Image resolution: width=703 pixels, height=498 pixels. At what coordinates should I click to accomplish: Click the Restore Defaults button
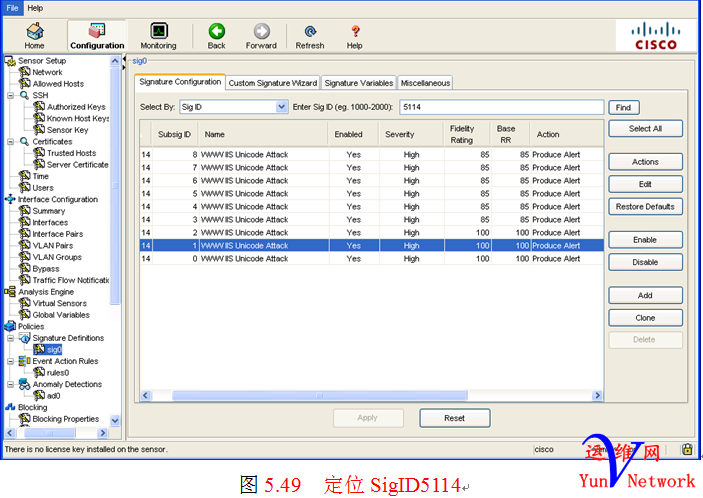point(645,207)
